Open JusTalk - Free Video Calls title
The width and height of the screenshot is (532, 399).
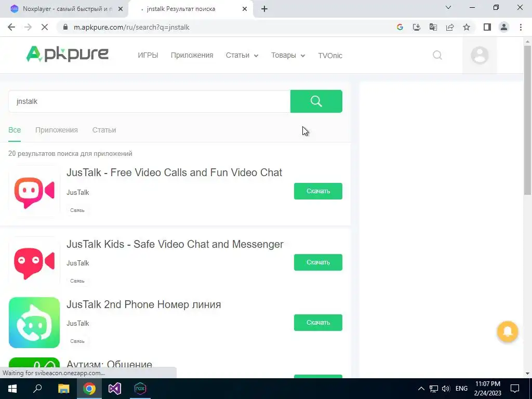click(x=175, y=172)
